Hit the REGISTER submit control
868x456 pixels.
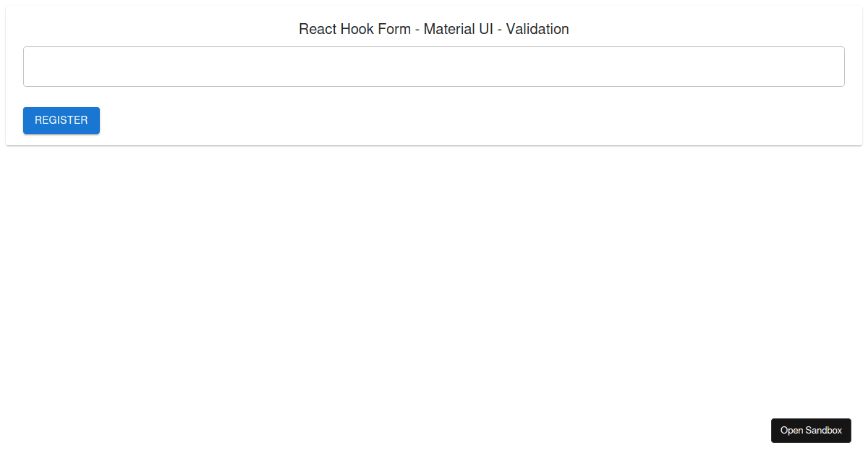[61, 120]
